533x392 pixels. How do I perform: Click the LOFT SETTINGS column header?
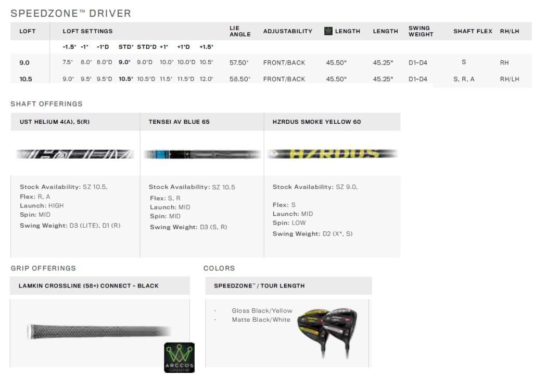click(x=87, y=31)
